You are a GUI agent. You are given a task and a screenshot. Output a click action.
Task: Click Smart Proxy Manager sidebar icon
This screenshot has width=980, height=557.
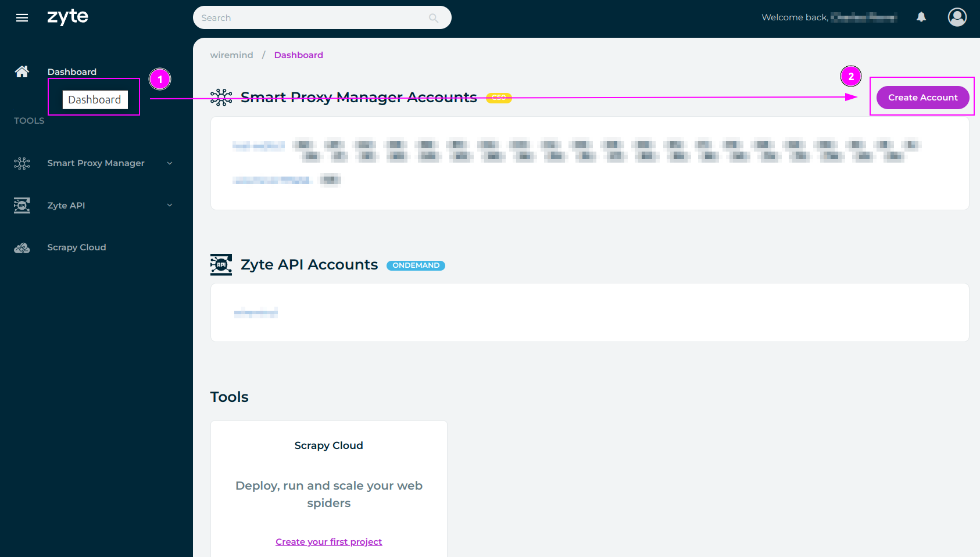(x=22, y=163)
